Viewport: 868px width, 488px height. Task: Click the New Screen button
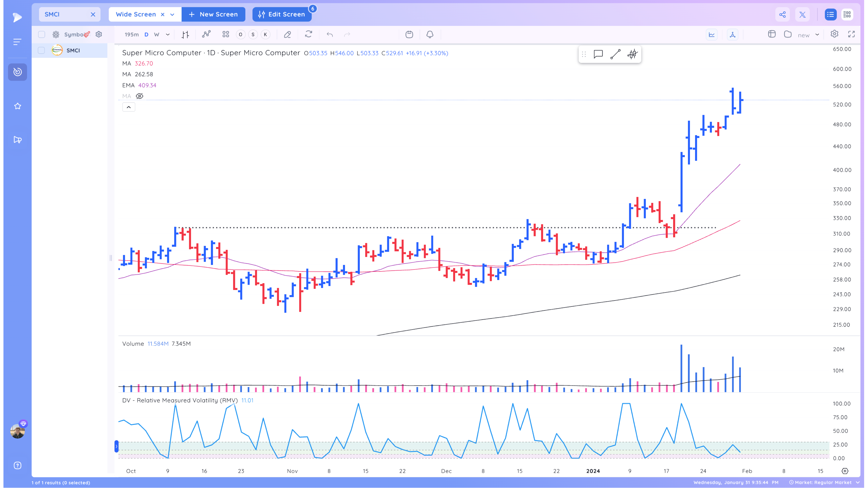pyautogui.click(x=213, y=14)
